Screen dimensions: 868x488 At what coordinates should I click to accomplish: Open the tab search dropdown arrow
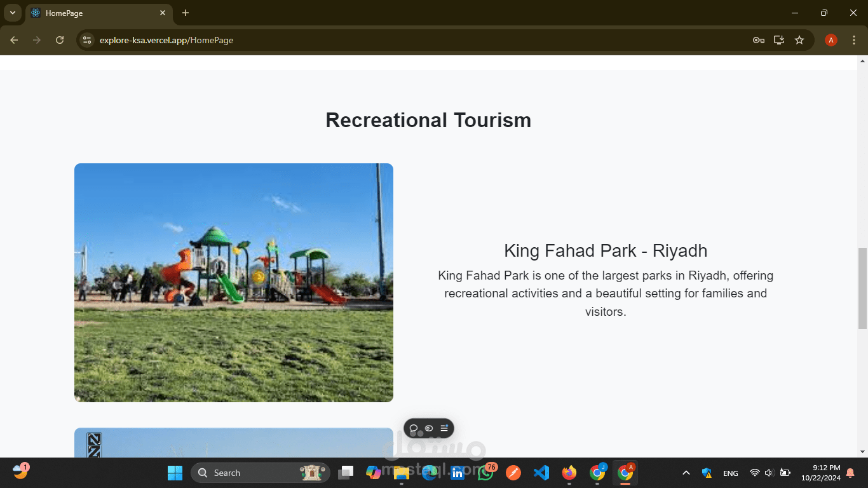pyautogui.click(x=12, y=13)
